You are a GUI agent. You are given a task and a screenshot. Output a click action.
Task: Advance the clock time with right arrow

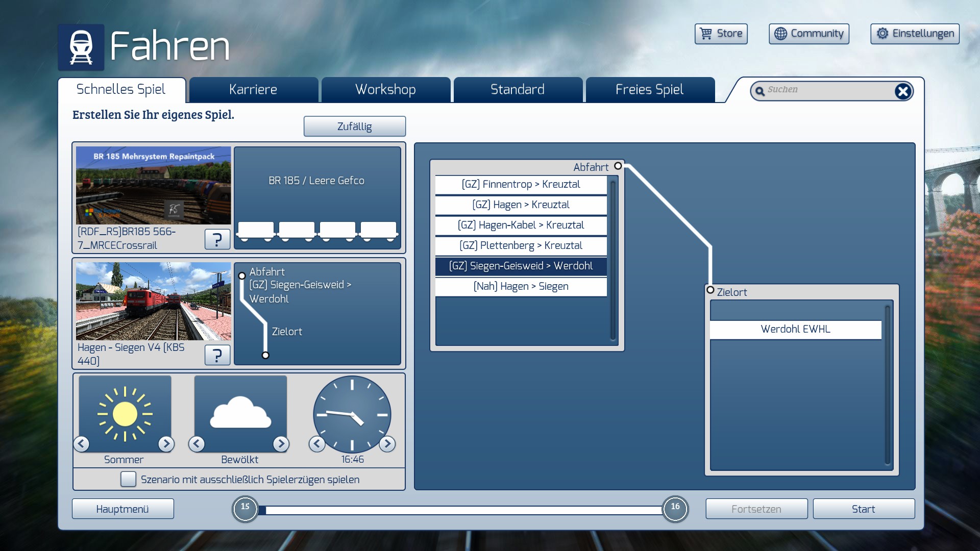387,444
